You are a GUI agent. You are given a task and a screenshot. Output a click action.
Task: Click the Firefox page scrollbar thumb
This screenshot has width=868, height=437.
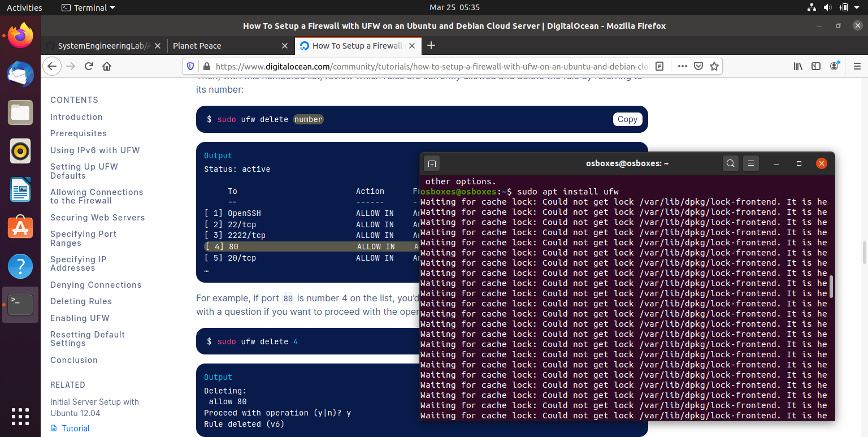864,253
